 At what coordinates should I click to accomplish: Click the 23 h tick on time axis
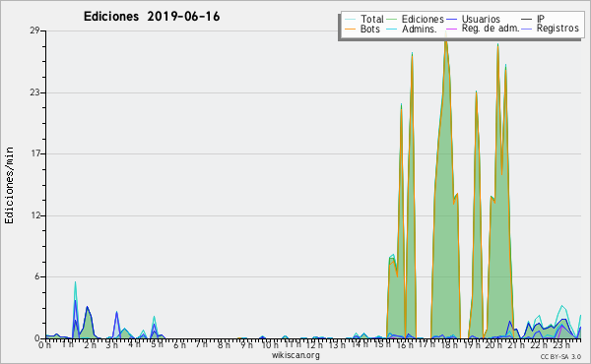click(561, 344)
